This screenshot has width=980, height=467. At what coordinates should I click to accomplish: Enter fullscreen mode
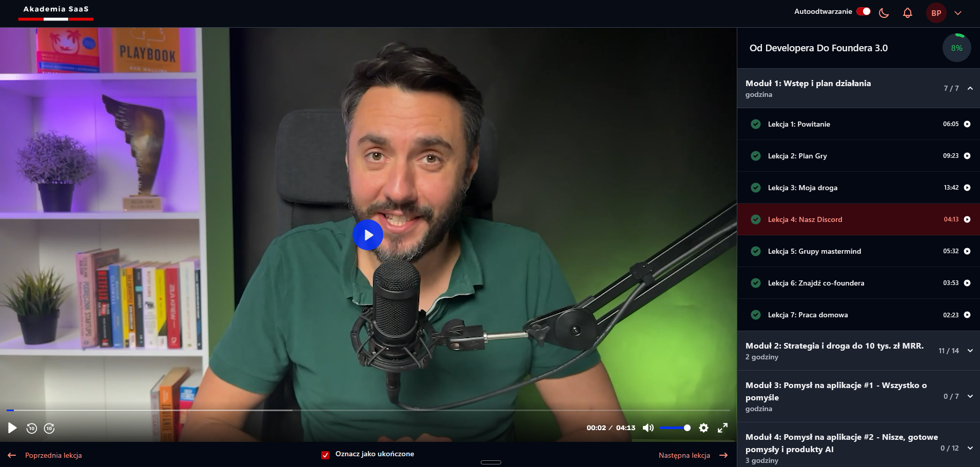(x=722, y=428)
